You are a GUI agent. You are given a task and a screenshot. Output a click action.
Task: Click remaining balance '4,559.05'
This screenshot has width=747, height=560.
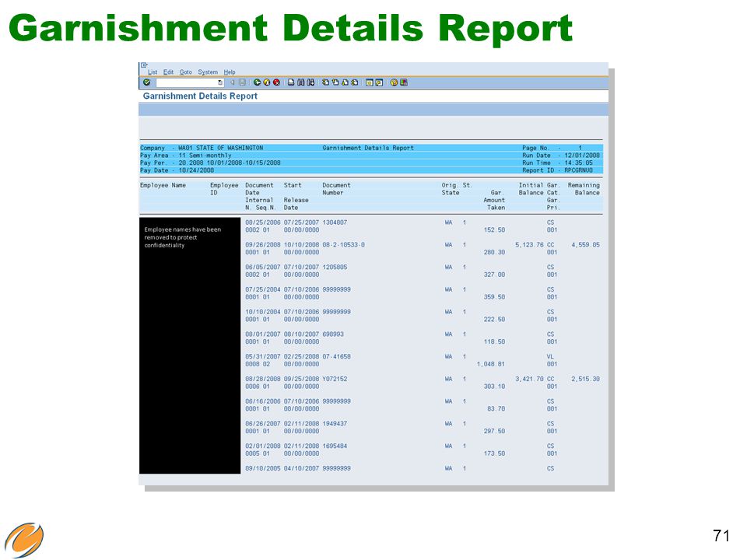(585, 245)
